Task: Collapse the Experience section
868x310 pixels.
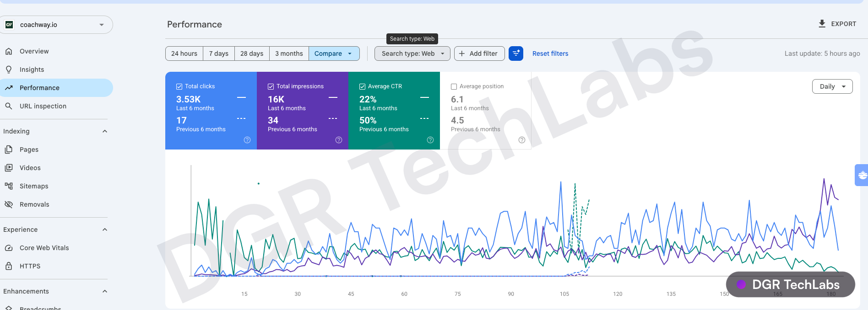Action: tap(104, 230)
